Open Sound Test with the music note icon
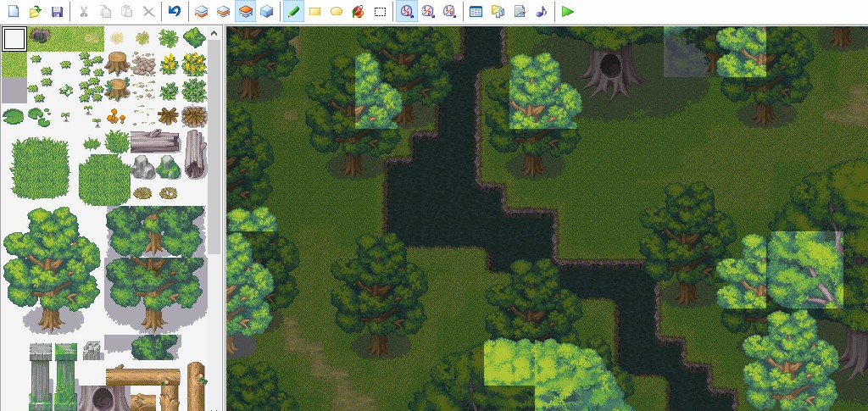 pos(541,11)
